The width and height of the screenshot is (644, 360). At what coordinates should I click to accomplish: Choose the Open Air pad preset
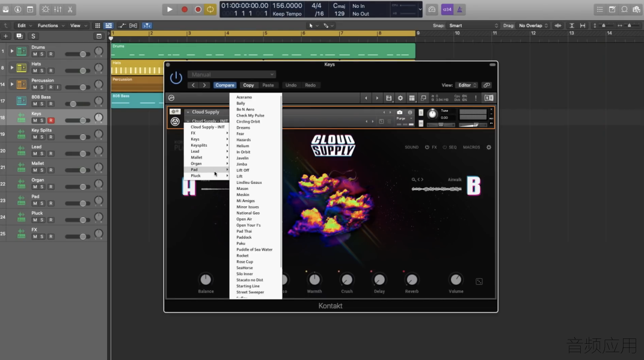click(244, 219)
